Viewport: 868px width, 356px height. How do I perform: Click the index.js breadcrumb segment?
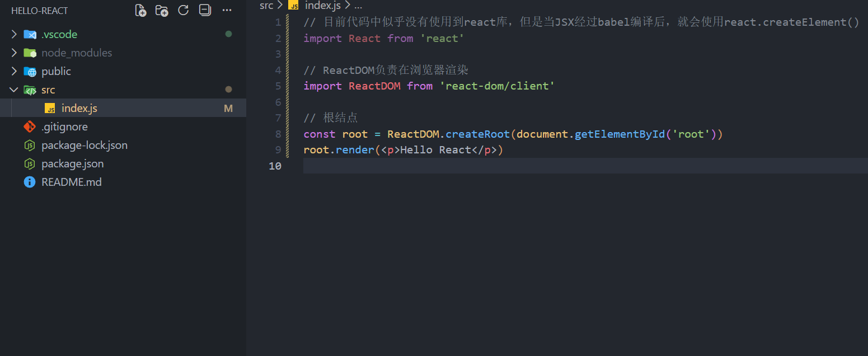[322, 6]
